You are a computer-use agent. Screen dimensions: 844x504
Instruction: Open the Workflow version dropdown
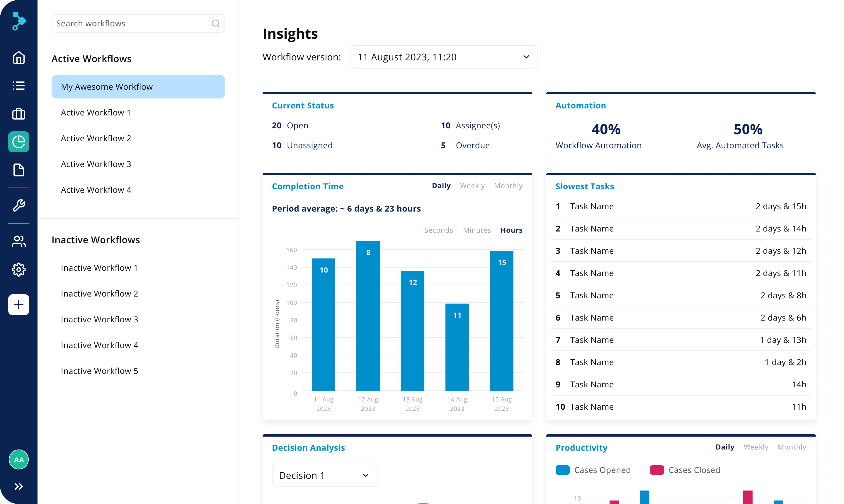[x=444, y=57]
